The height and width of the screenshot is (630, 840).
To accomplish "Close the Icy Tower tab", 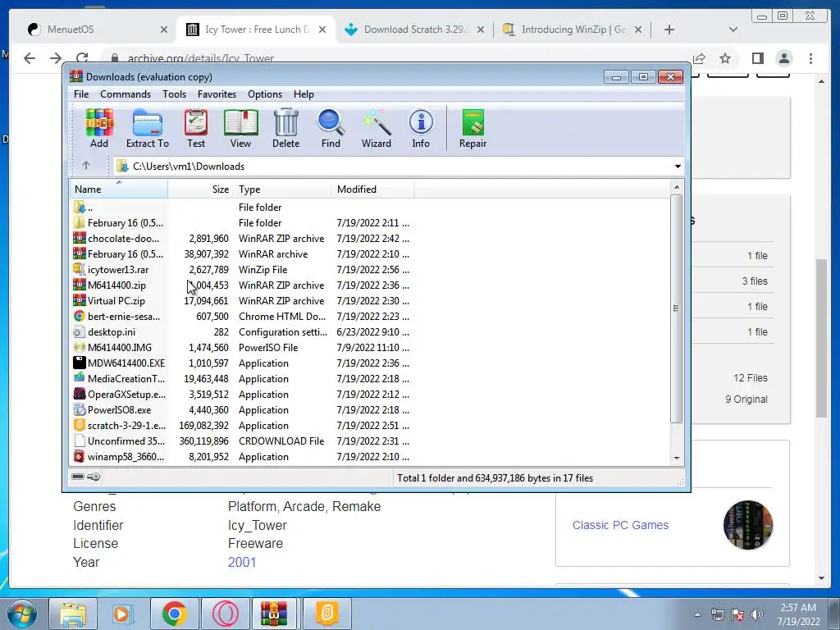I will pyautogui.click(x=322, y=30).
